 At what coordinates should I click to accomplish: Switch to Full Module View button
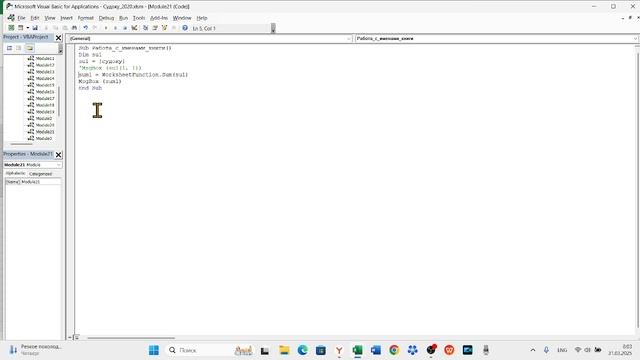(x=76, y=338)
